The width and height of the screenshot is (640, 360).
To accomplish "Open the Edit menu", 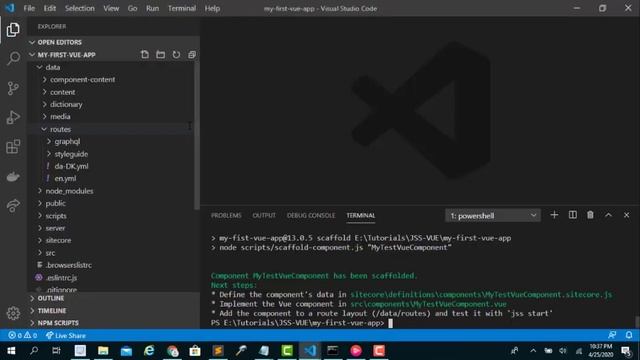I will [x=50, y=8].
